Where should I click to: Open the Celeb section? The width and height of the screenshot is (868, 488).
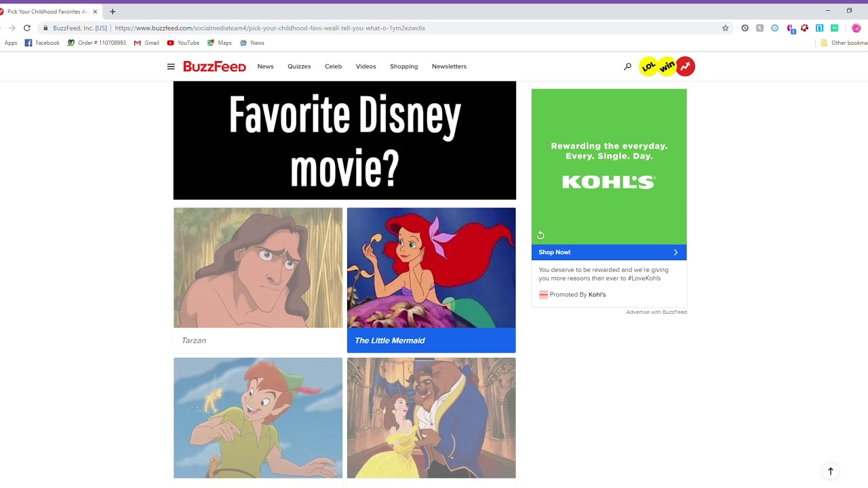pos(333,66)
